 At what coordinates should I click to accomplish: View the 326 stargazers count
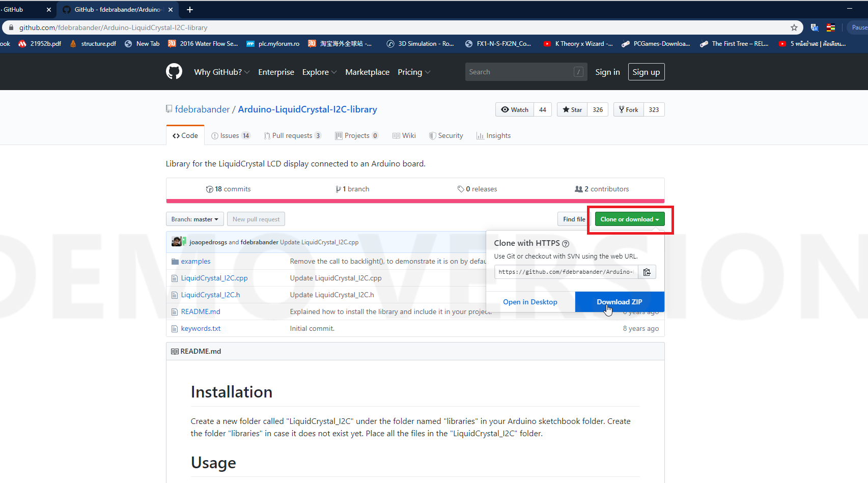coord(598,109)
